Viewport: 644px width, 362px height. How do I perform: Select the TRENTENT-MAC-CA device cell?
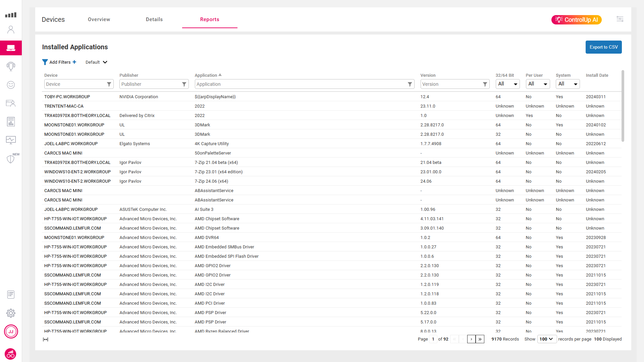[x=64, y=106]
